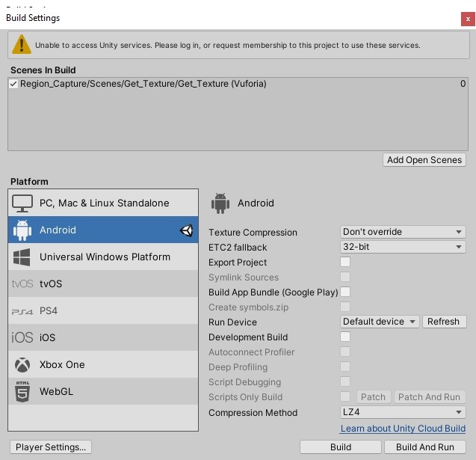The image size is (476, 460).
Task: Open the Compression Method LZ4 dropdown
Action: [x=403, y=412]
